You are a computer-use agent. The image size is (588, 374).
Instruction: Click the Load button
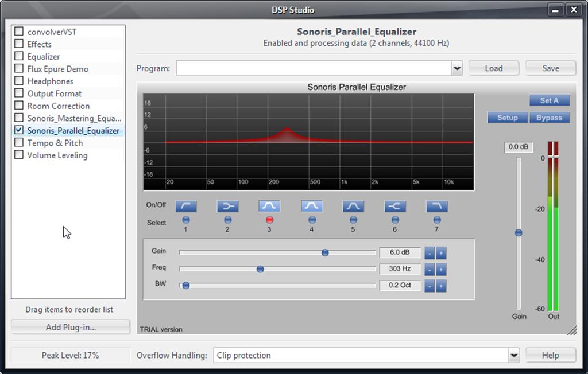click(x=493, y=68)
